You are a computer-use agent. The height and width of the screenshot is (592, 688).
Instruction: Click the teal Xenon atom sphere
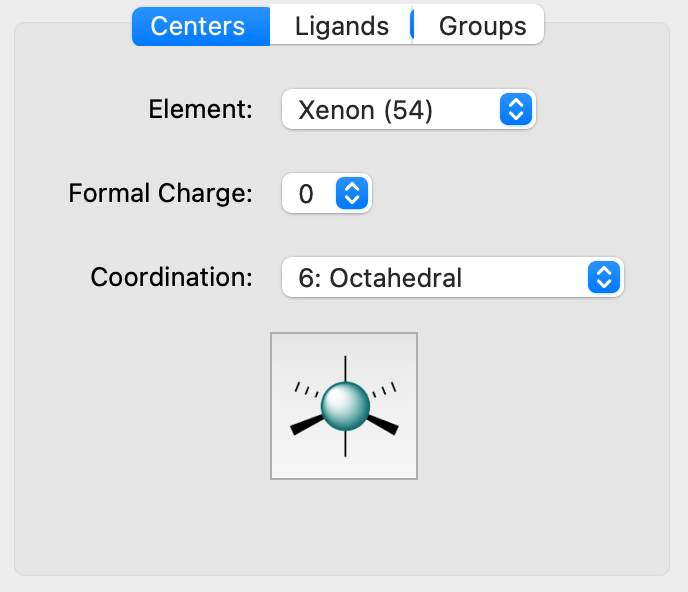[x=345, y=406]
